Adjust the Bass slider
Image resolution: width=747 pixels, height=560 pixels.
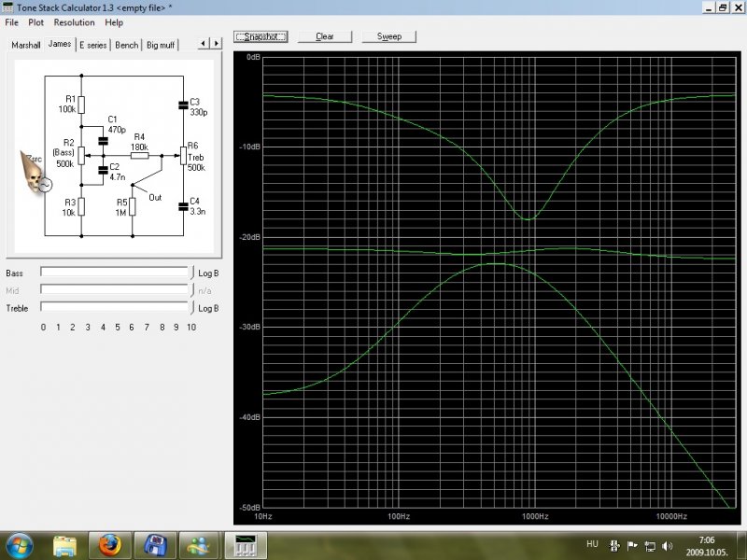click(115, 273)
